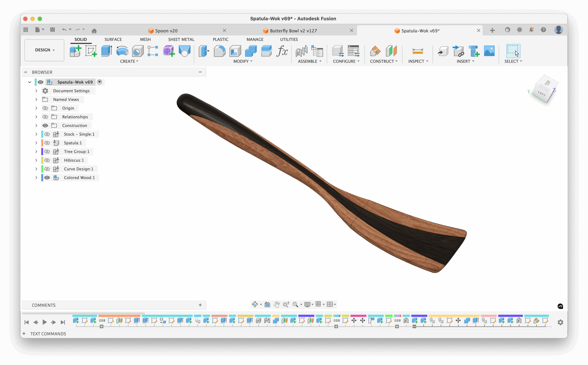The image size is (588, 365).
Task: Add a new comment with plus button
Action: (x=200, y=305)
